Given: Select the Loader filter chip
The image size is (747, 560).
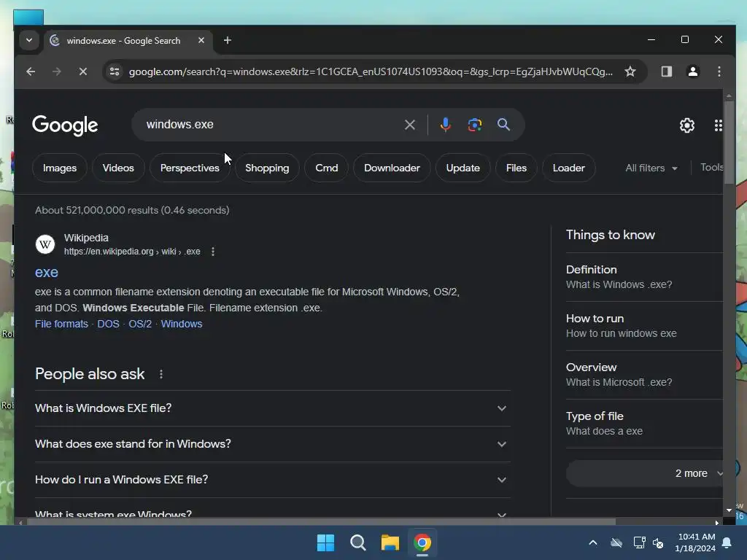Looking at the screenshot, I should pyautogui.click(x=569, y=168).
